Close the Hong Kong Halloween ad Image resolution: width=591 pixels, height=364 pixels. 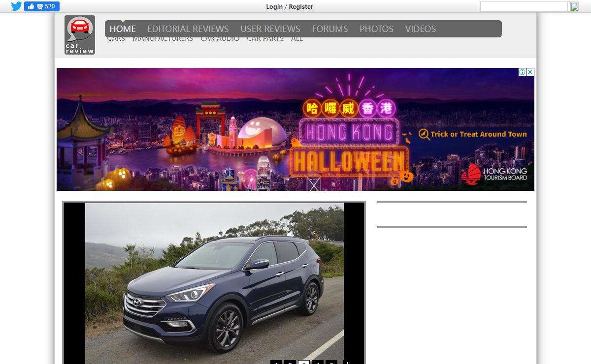tap(530, 72)
